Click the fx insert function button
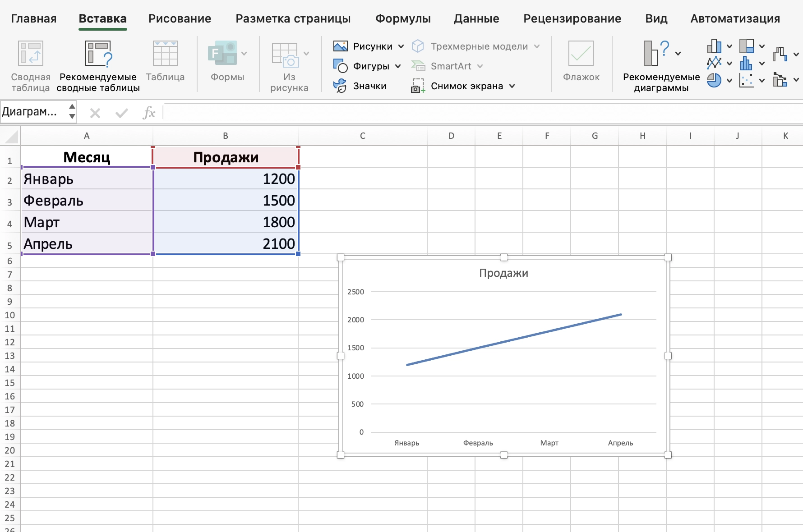Viewport: 803px width, 532px height. (149, 112)
